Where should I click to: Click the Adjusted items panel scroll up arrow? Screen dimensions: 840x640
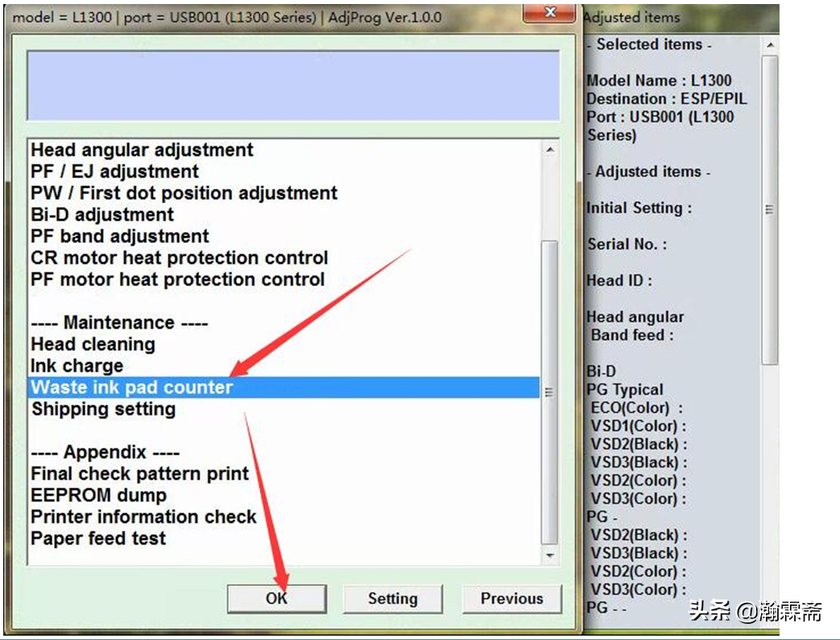pos(770,45)
